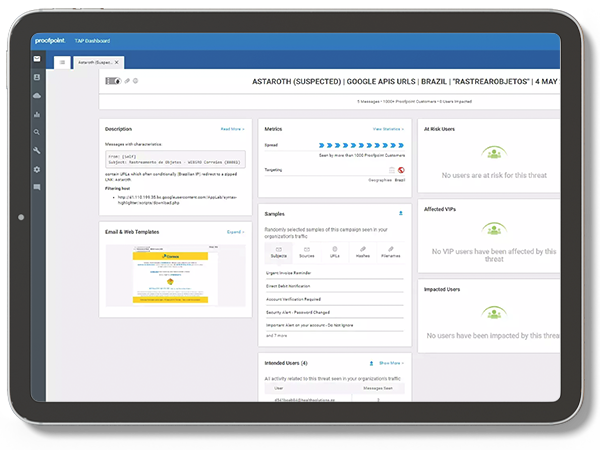Open the wrench tools icon in sidebar
The image size is (600, 450).
(37, 150)
